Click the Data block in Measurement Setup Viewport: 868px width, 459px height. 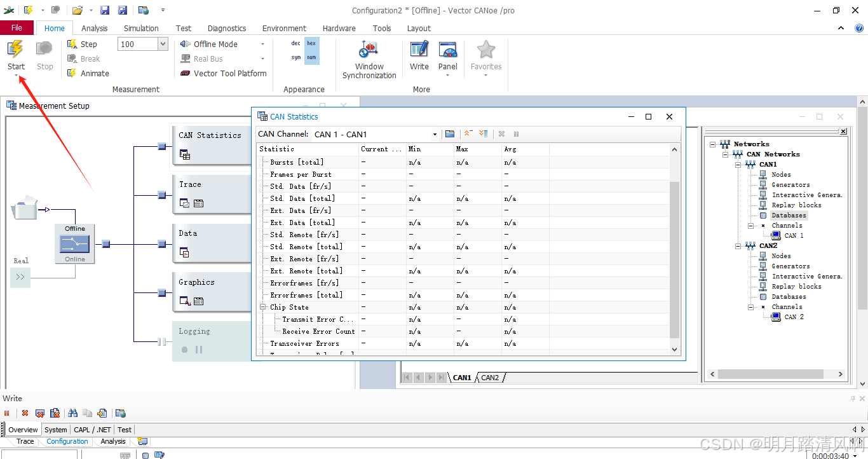coord(212,243)
